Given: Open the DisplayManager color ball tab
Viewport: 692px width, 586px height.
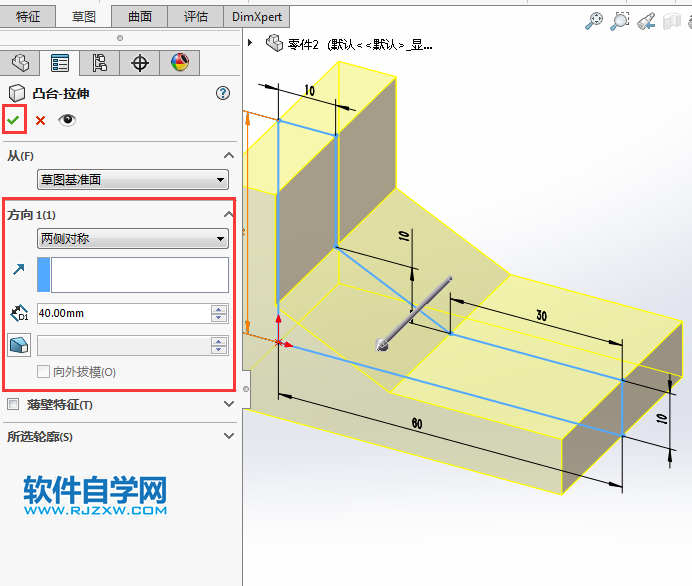Looking at the screenshot, I should (x=180, y=63).
